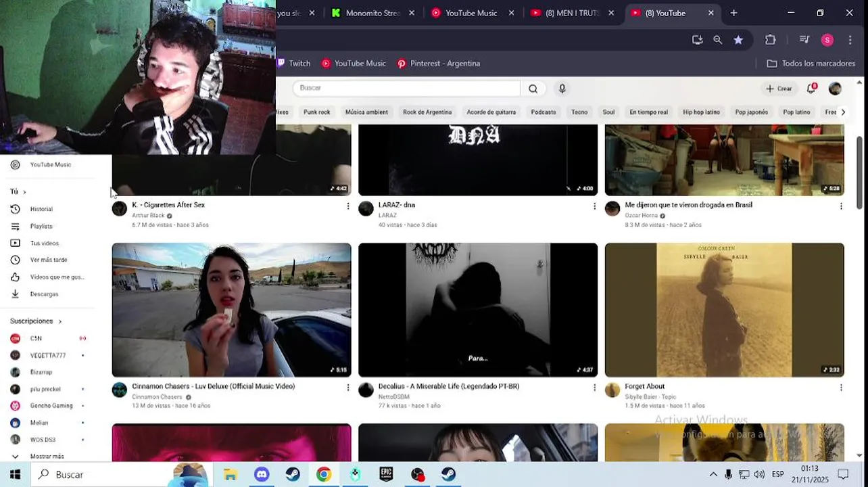Open a new Chrome tab

click(733, 13)
